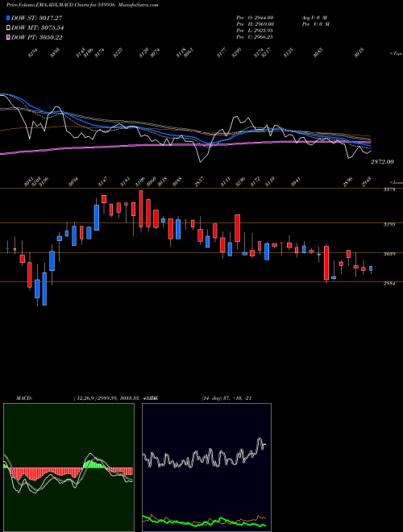Click the blue DOW ST legend swatch
Image resolution: width=403 pixels, height=532 pixels.
[8, 18]
